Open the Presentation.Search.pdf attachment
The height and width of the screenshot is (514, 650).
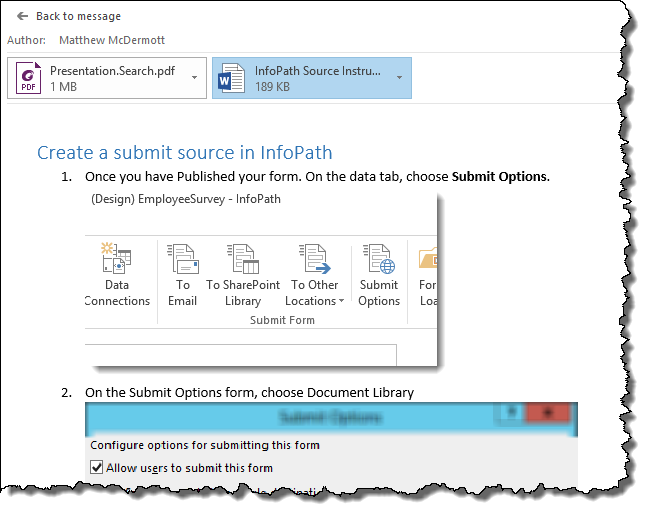(x=107, y=78)
